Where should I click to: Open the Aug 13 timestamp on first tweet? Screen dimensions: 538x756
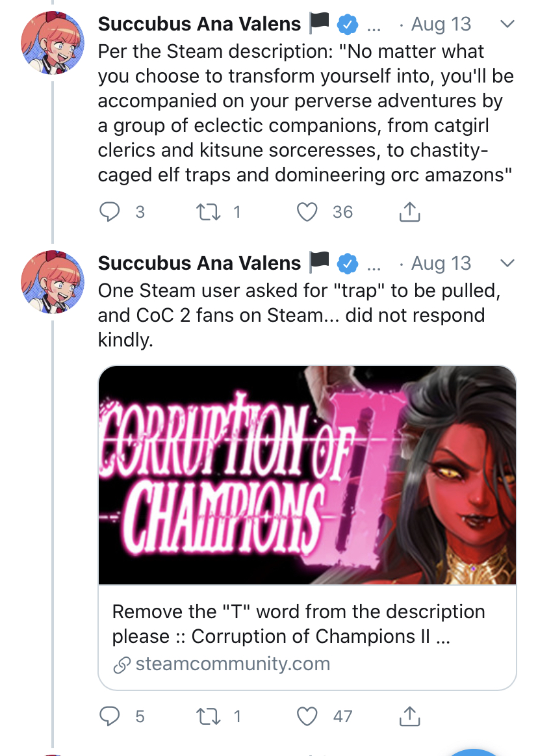pos(441,25)
